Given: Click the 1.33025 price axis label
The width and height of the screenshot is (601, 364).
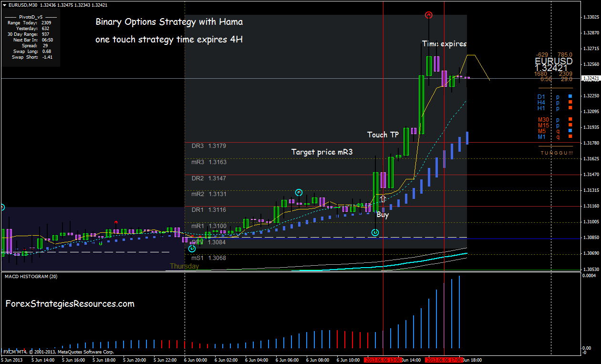Looking at the screenshot, I should pyautogui.click(x=591, y=17).
